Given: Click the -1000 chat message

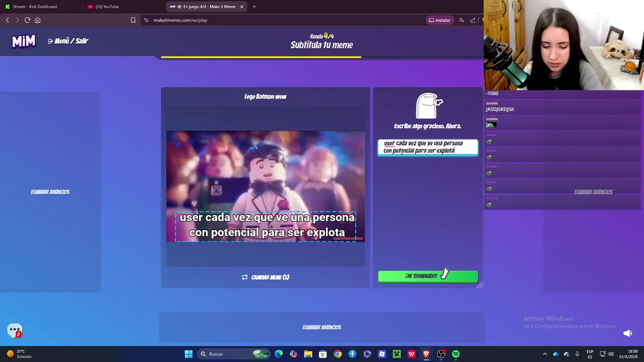Looking at the screenshot, I should tap(492, 94).
